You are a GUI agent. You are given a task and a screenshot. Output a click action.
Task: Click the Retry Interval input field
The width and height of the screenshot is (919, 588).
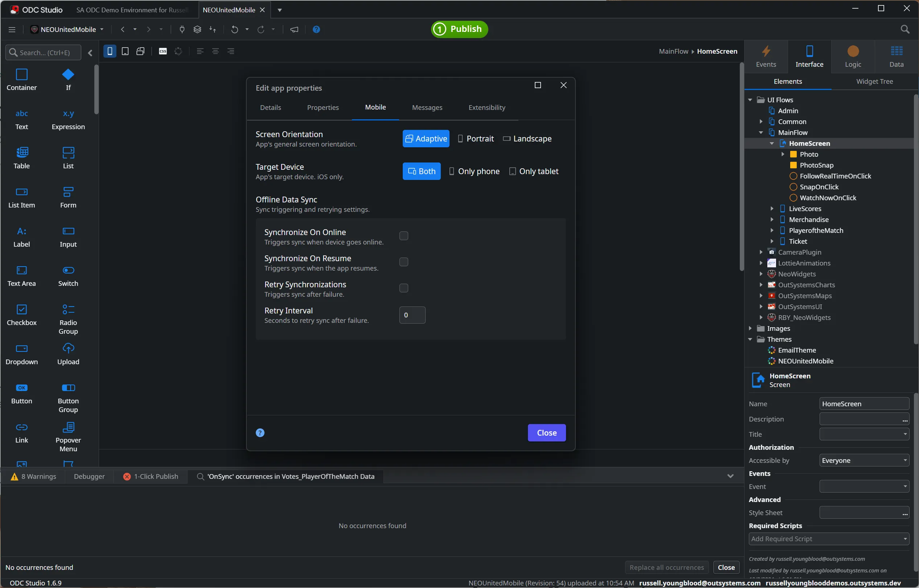(x=412, y=315)
